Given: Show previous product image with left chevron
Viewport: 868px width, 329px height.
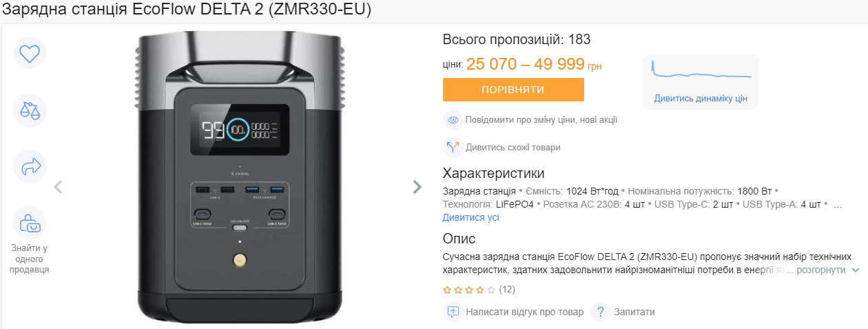Looking at the screenshot, I should [x=59, y=186].
